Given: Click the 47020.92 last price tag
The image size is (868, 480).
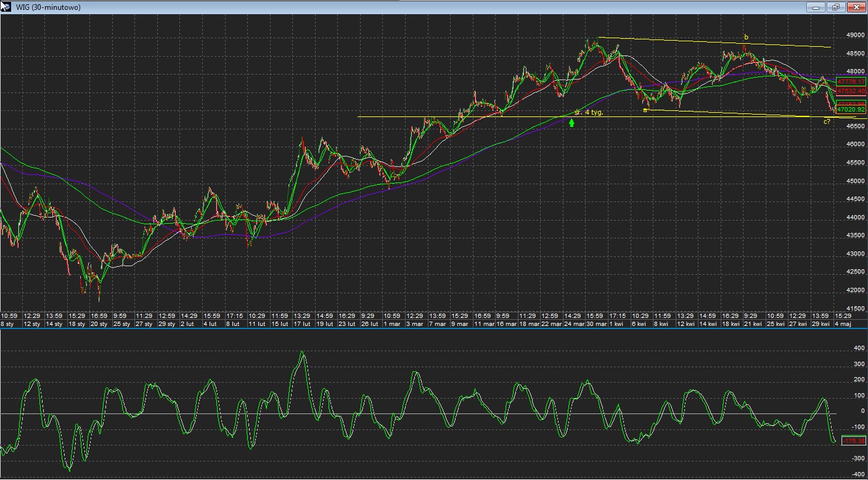Looking at the screenshot, I should [852, 110].
